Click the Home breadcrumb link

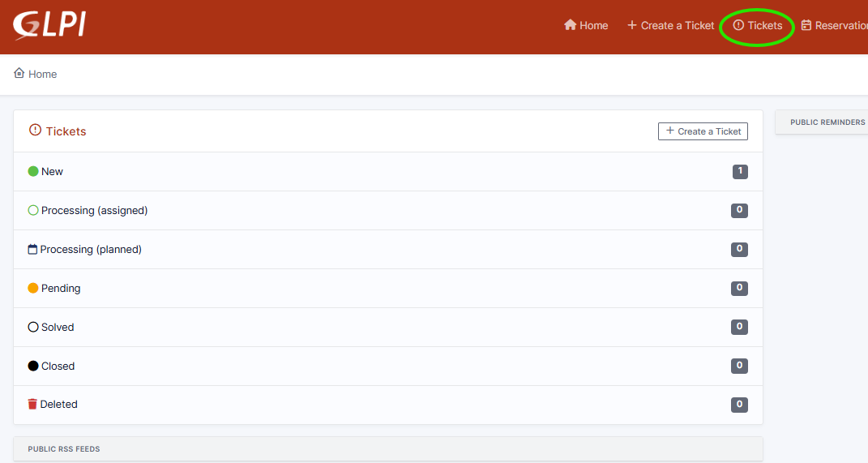coord(42,74)
